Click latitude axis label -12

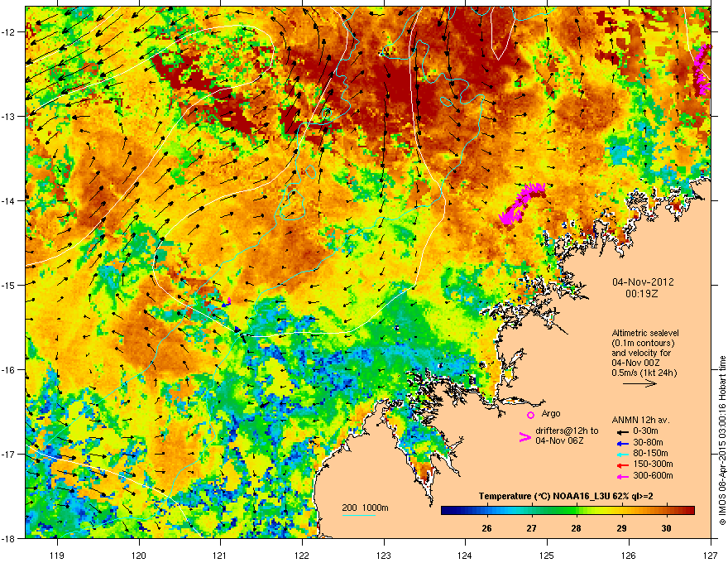tap(9, 32)
